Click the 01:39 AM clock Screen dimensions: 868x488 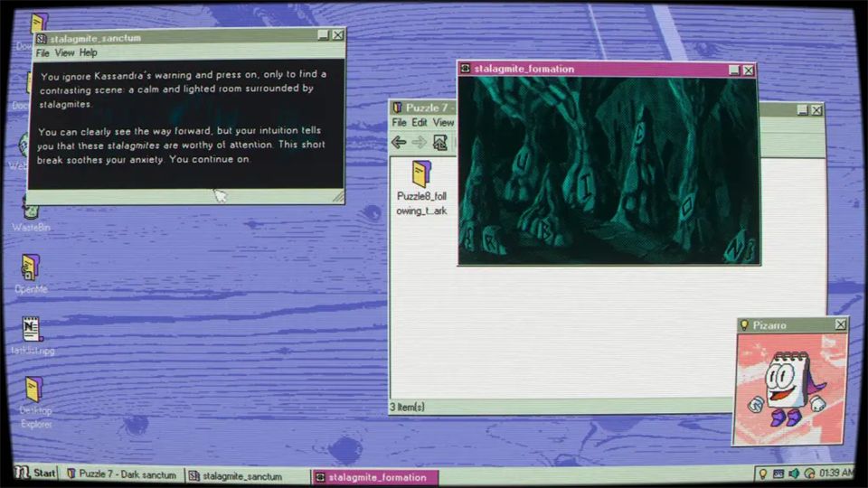click(x=836, y=473)
